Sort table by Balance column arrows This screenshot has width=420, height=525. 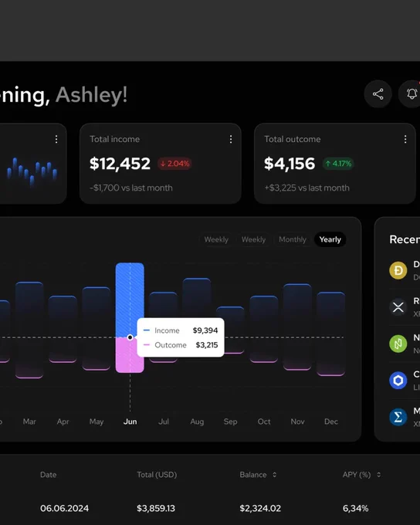(x=274, y=475)
